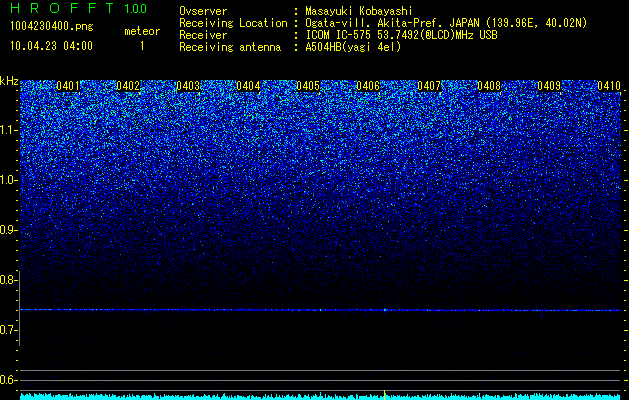Click the HROFFT 1.0.0 title text
This screenshot has height=400, width=629.
pos(78,8)
